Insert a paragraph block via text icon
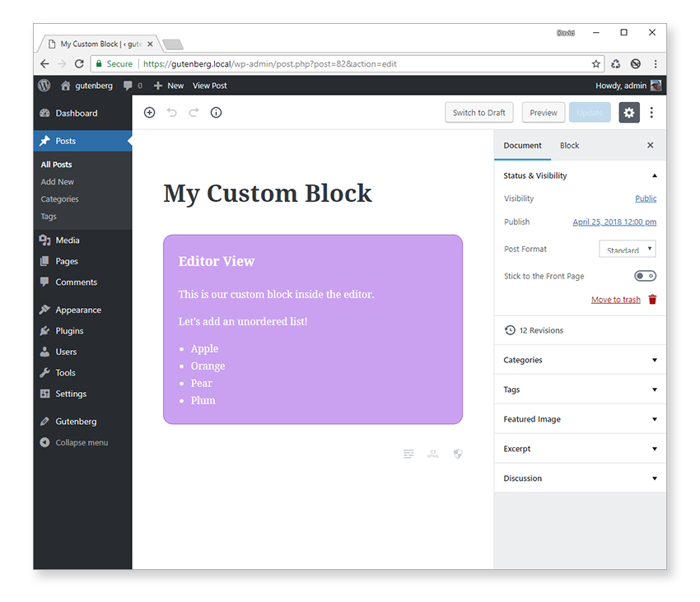Viewport: 700px width, 602px height. click(408, 455)
